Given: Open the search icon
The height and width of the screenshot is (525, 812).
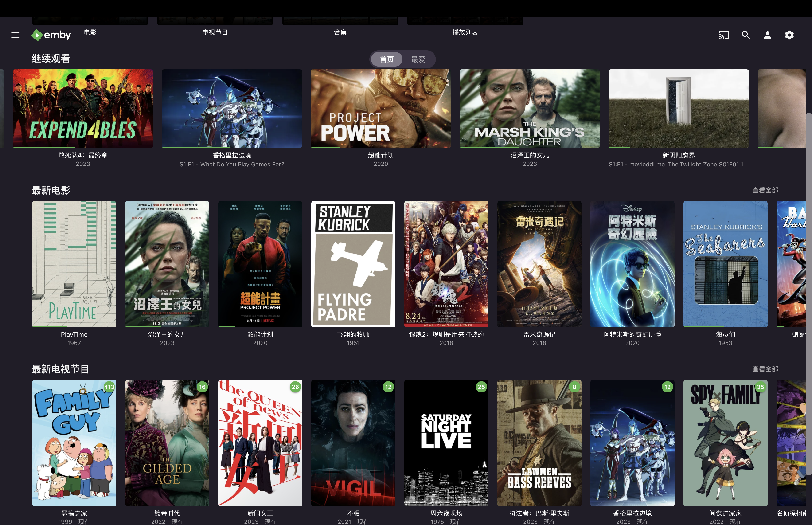Looking at the screenshot, I should point(746,35).
